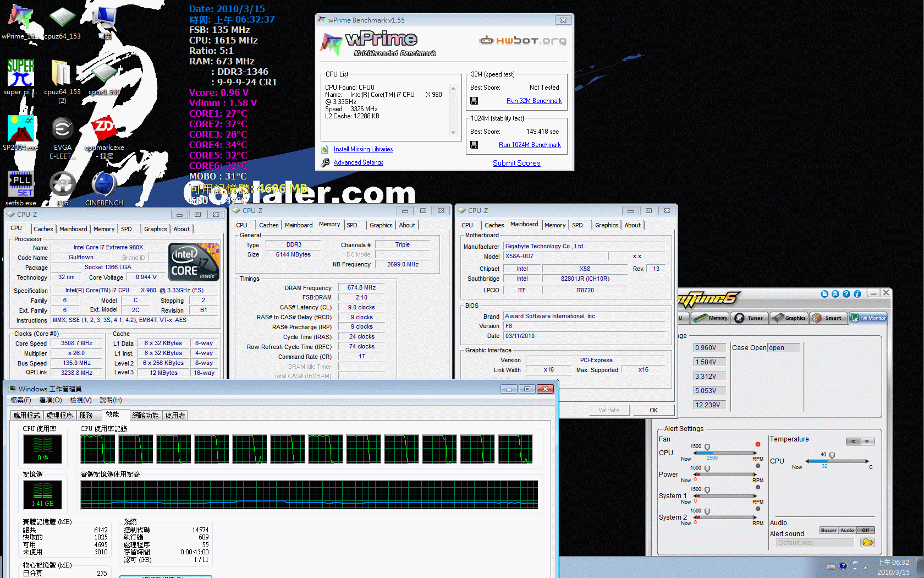The image size is (924, 578).
Task: Open the cpuz64_153 (2) folder icon
Action: [x=61, y=73]
